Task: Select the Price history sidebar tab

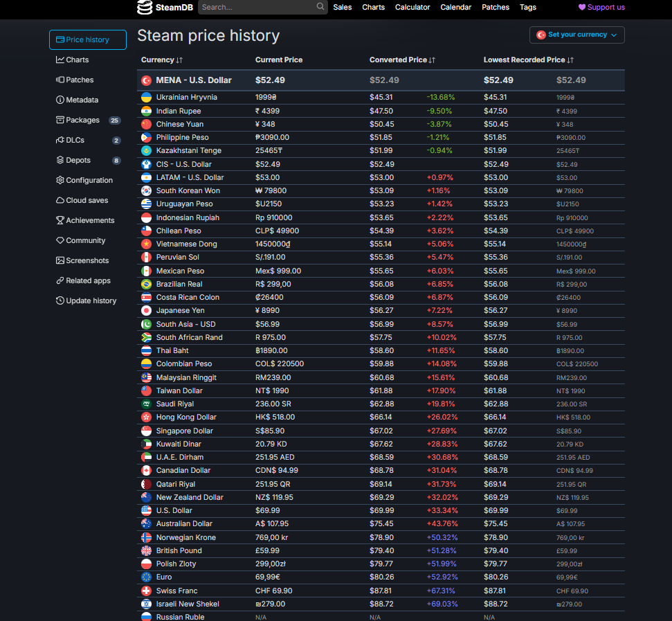Action: tap(88, 39)
